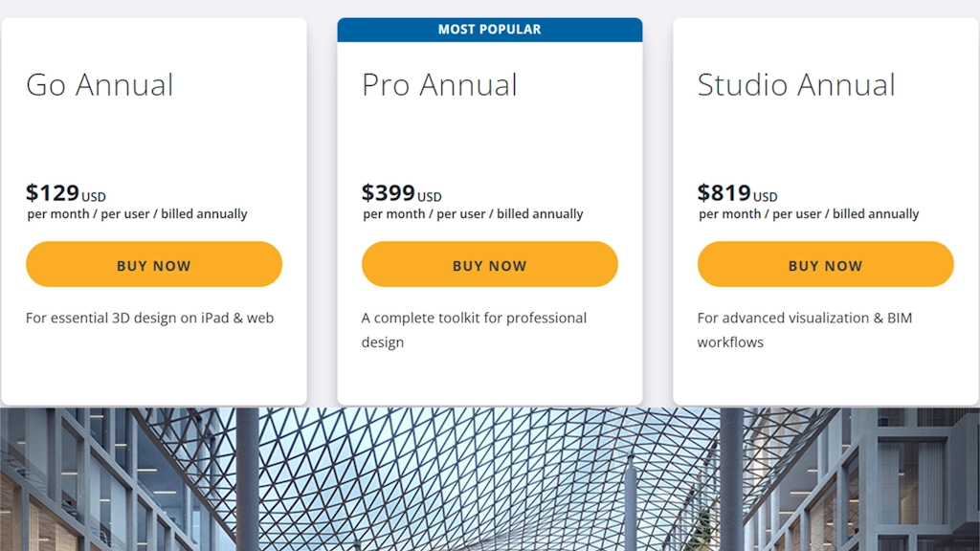Select the Go Annual plan title
This screenshot has width=980, height=551.
(x=100, y=85)
